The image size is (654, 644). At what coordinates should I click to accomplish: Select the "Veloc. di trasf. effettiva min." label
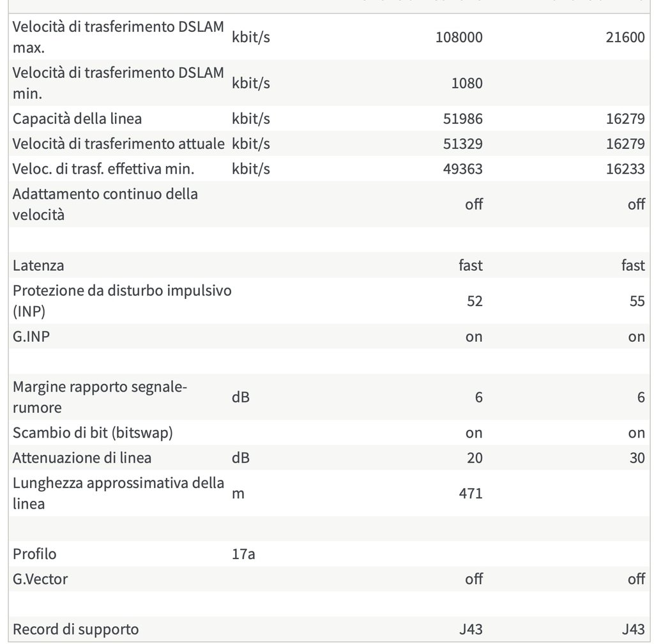[103, 169]
